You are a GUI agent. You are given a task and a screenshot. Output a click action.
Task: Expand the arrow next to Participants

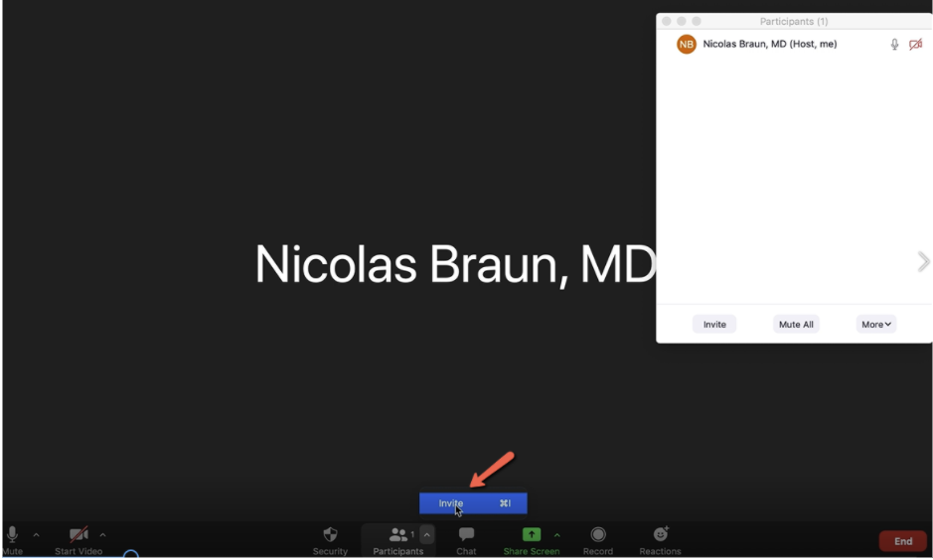point(427,535)
